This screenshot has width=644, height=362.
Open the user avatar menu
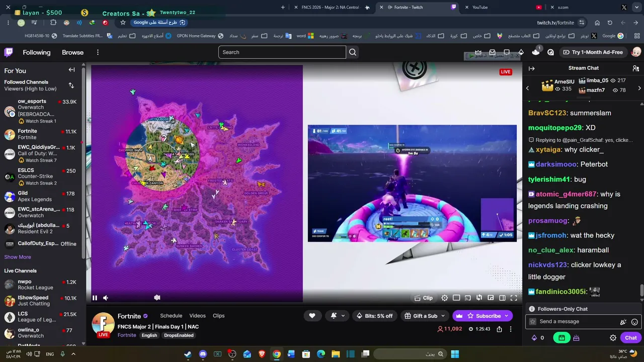click(636, 52)
